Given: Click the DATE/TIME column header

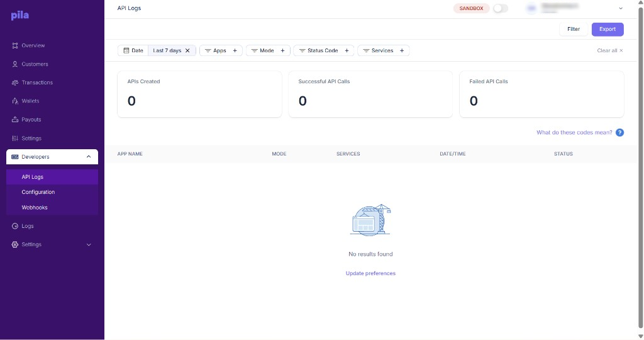Looking at the screenshot, I should tap(453, 154).
